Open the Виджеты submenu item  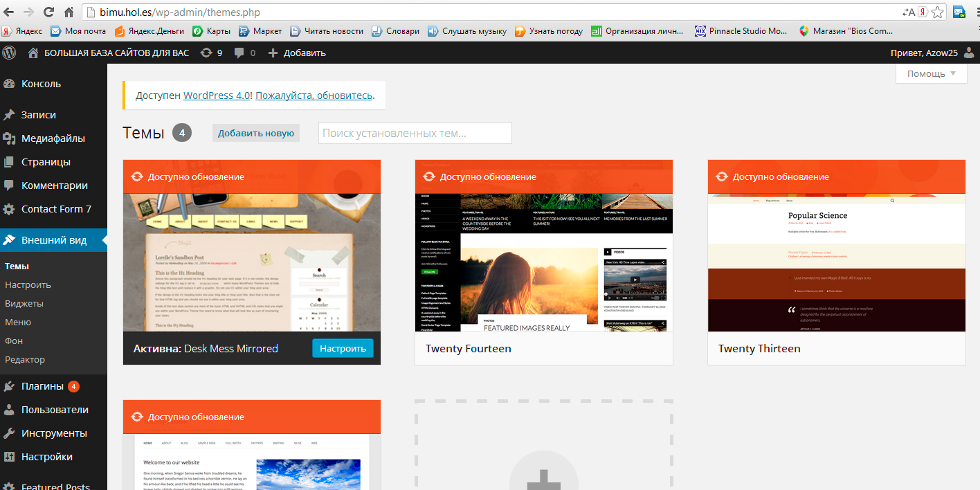[x=24, y=303]
